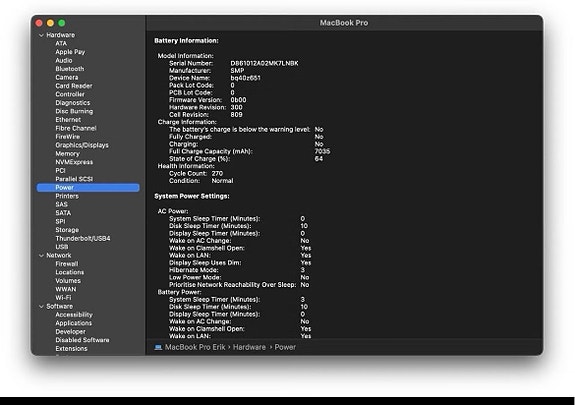
Task: Open Disabled Software in the sidebar
Action: tap(82, 340)
